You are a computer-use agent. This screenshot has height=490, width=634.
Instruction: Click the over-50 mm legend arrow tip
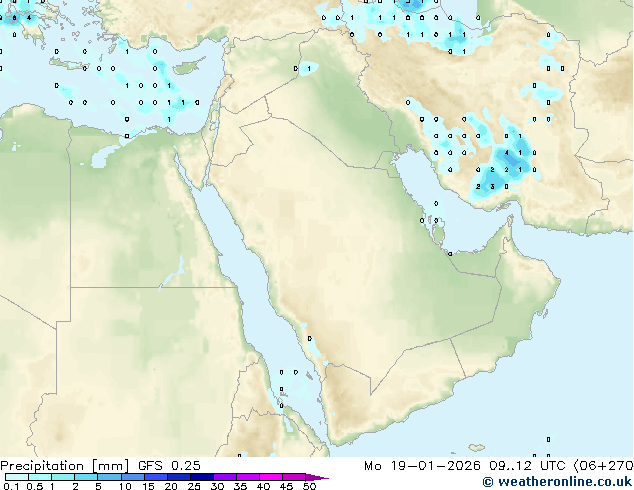click(317, 477)
